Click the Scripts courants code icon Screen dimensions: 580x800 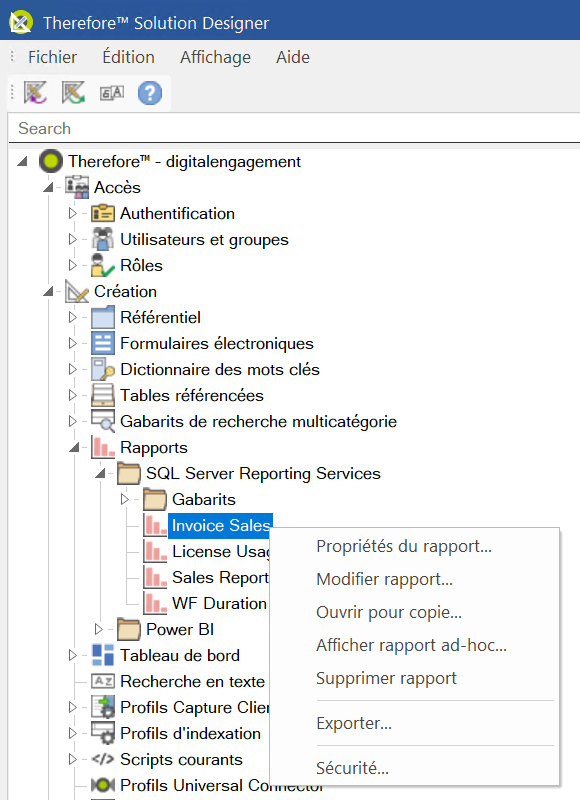coord(103,759)
